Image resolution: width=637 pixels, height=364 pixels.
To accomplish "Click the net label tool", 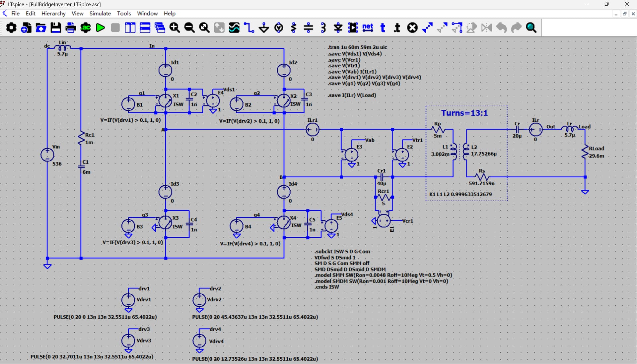I will (368, 28).
